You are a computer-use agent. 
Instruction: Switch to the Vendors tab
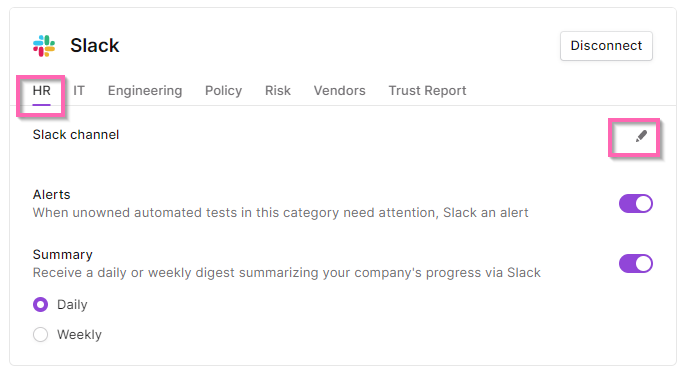[340, 91]
